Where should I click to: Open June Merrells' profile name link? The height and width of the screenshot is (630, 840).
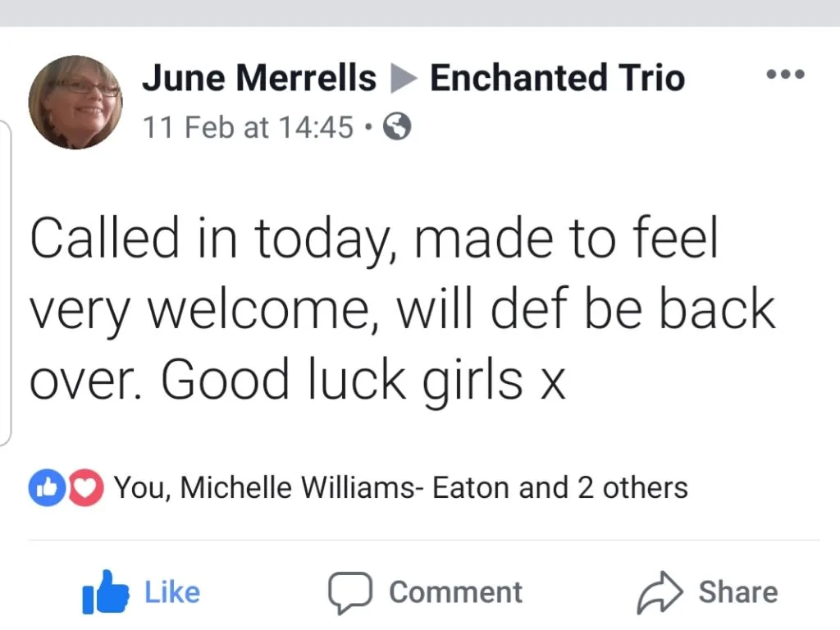[x=258, y=78]
